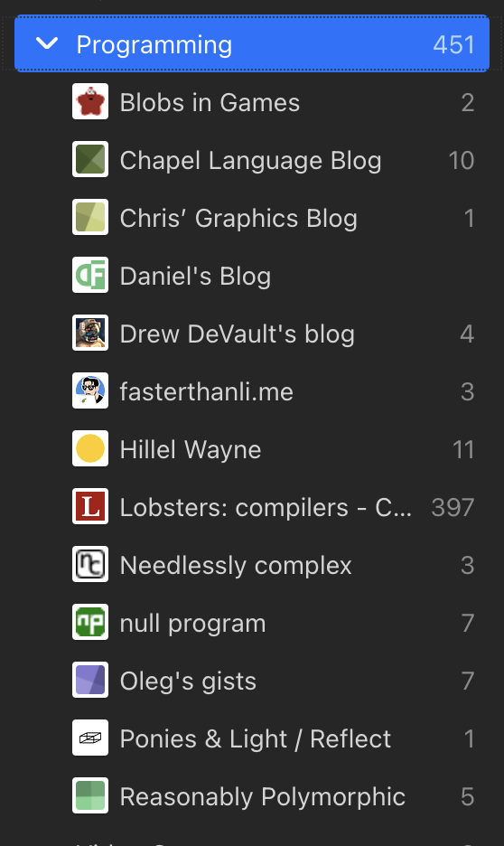Click the null program green icon
The image size is (504, 846).
pos(90,622)
